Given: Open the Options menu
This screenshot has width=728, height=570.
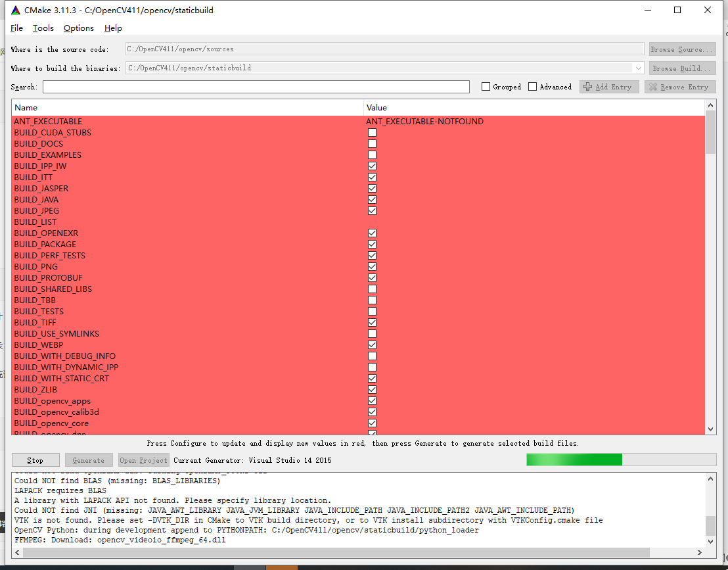Looking at the screenshot, I should 78,28.
